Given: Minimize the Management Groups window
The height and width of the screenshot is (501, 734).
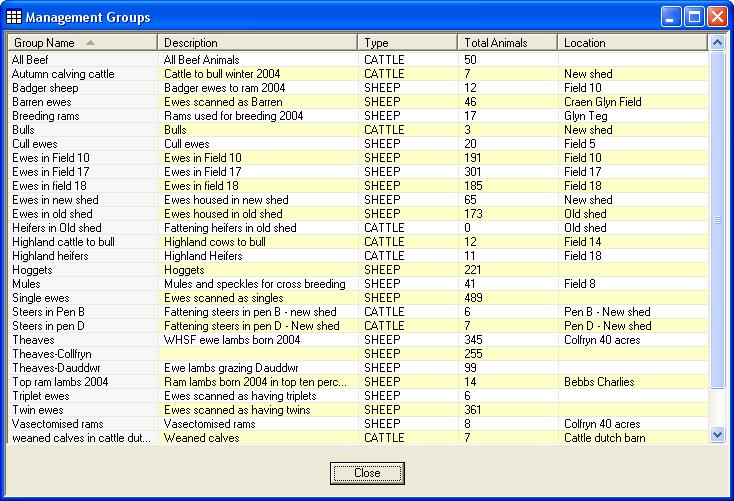Looking at the screenshot, I should click(671, 17).
